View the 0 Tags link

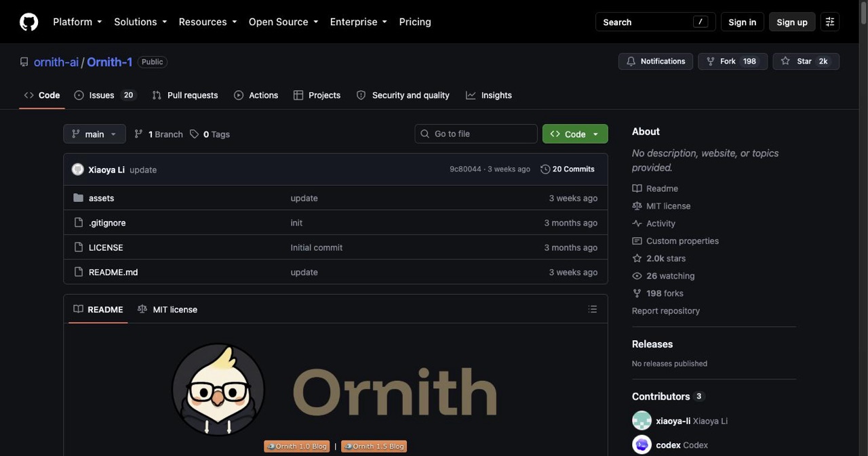coord(210,134)
